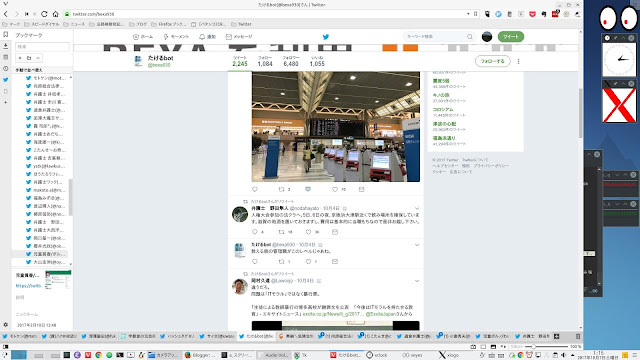
Task: Open the 福島浜通り trend link
Action: point(444,138)
